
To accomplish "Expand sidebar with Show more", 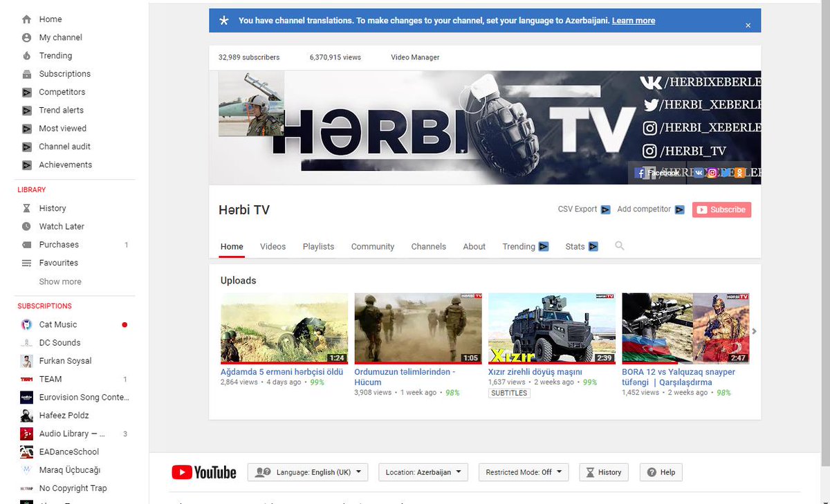I will click(60, 281).
